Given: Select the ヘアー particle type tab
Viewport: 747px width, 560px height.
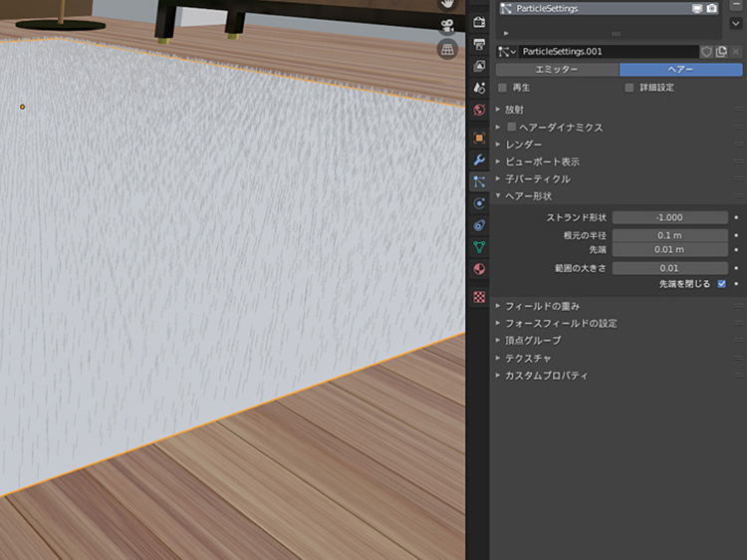Looking at the screenshot, I should (680, 70).
